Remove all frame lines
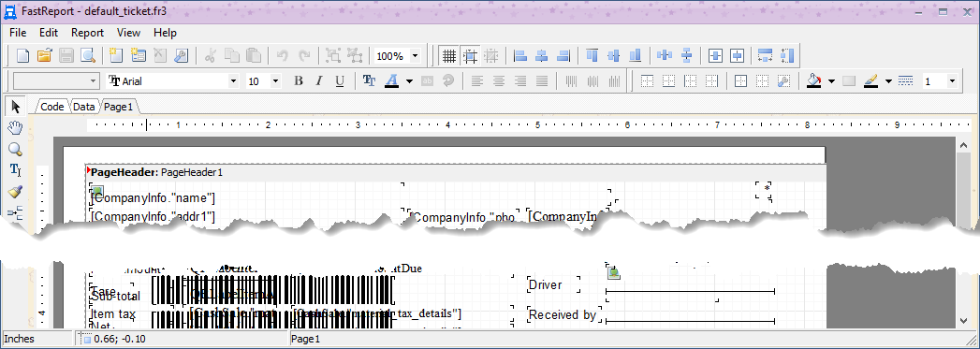 pos(762,80)
